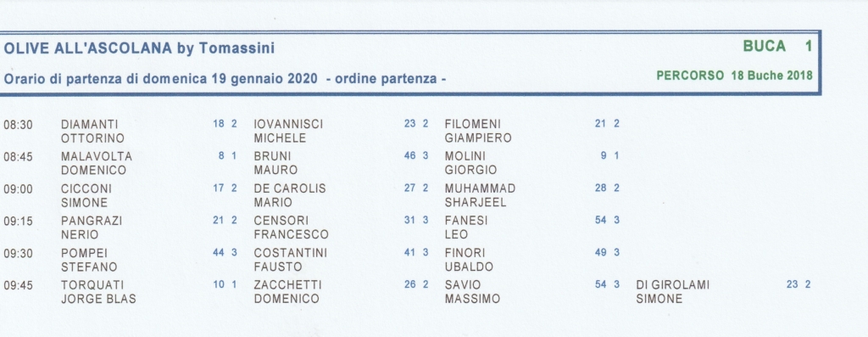Click player TORQUATI JORGE BLAS

click(x=98, y=292)
